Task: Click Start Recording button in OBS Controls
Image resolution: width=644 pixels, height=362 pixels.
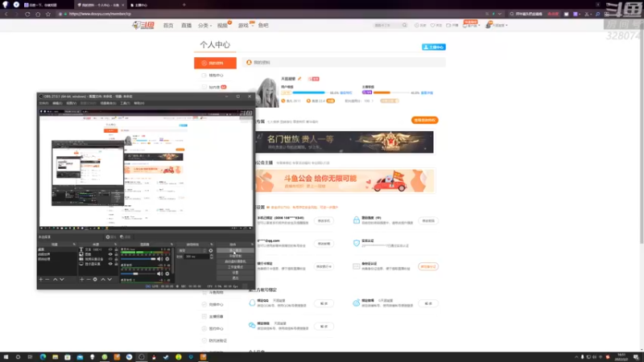Action: point(235,256)
